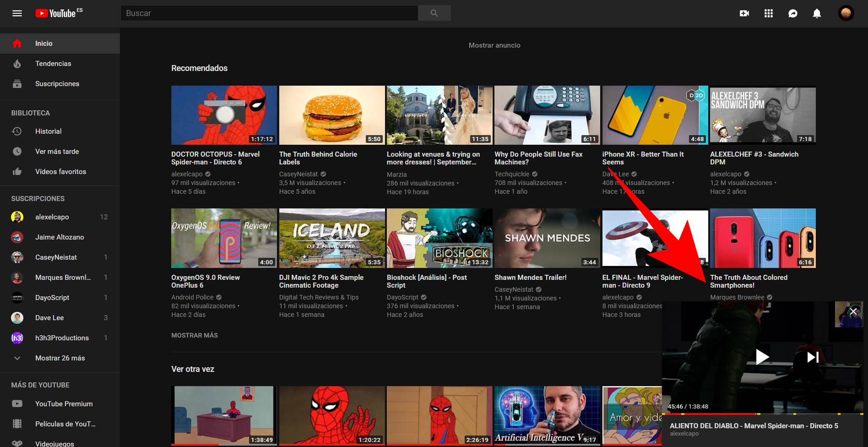
Task: Click the search magnifier button
Action: click(x=434, y=13)
